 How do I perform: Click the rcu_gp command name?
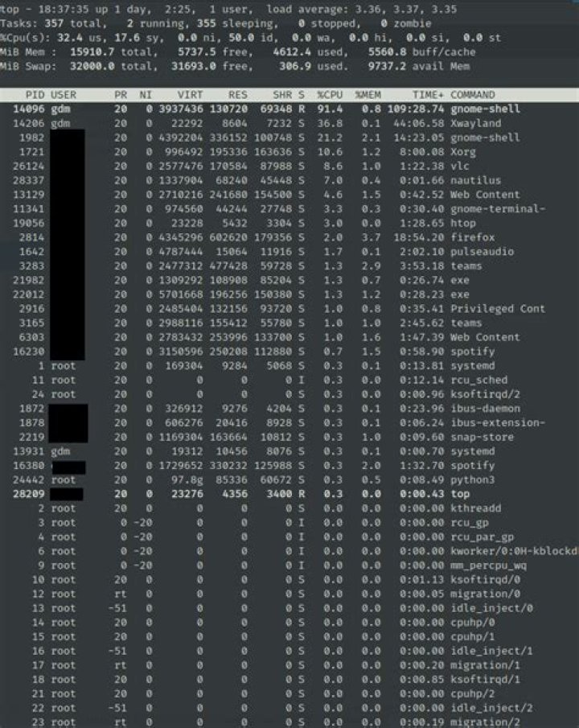(x=470, y=523)
